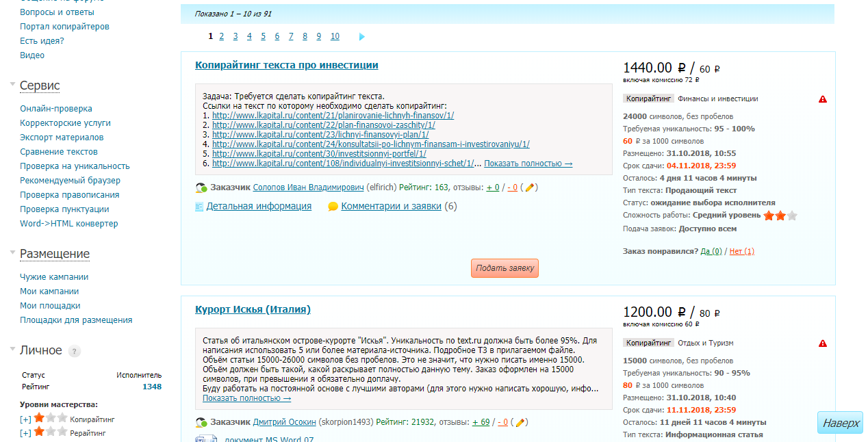The height and width of the screenshot is (442, 868).
Task: Click the pencil icon next to Солопов's reviews
Action: (x=529, y=187)
